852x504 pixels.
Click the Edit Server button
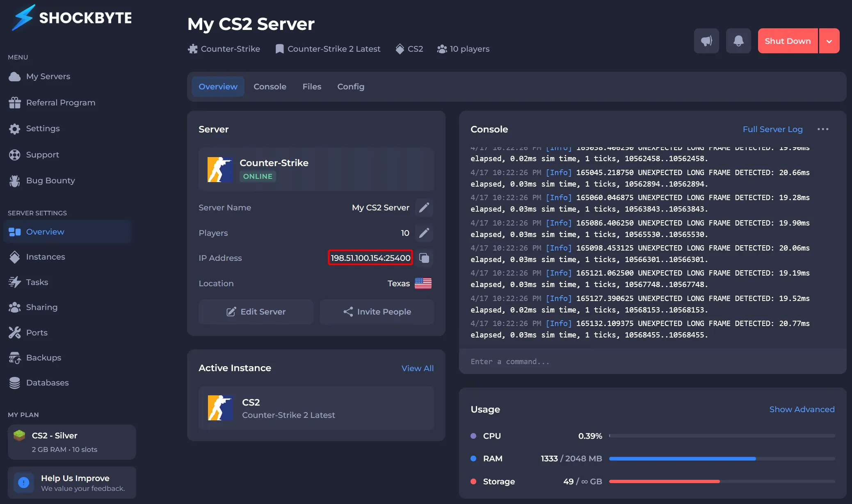click(256, 312)
